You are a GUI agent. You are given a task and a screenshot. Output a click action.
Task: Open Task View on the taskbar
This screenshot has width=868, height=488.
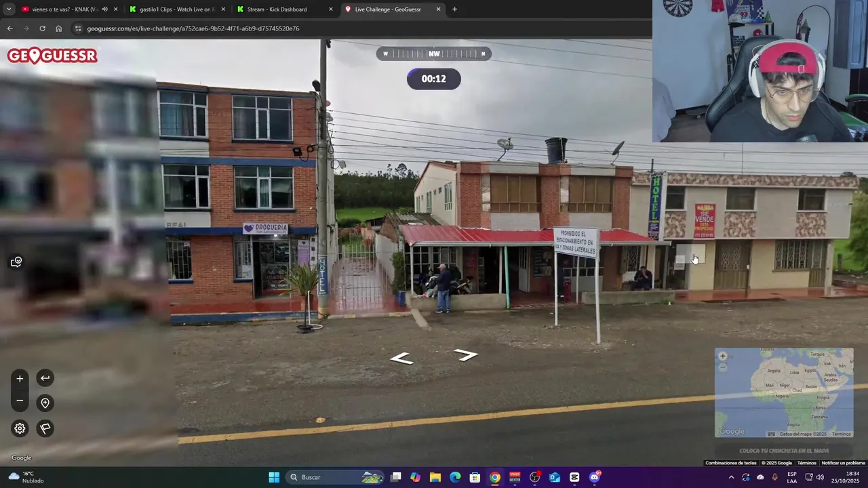(396, 477)
